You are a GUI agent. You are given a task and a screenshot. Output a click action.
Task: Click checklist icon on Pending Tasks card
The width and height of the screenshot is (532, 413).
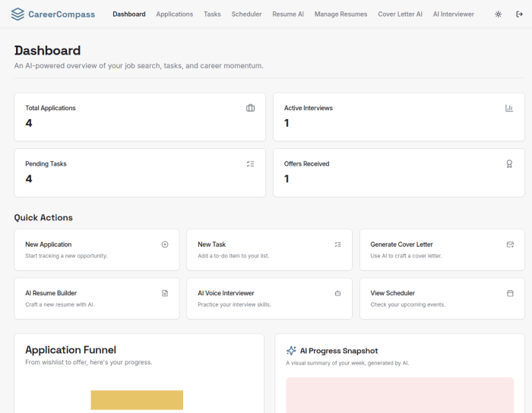point(250,164)
